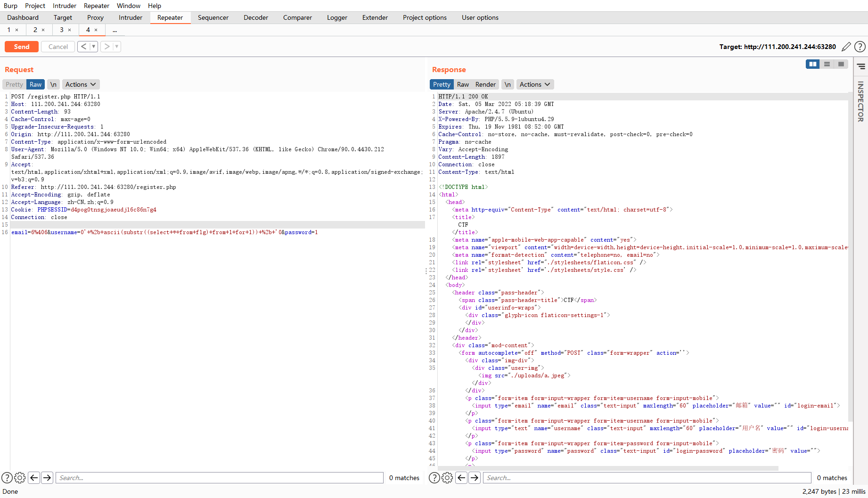
Task: Open the Repeater menu in menu bar
Action: 97,6
